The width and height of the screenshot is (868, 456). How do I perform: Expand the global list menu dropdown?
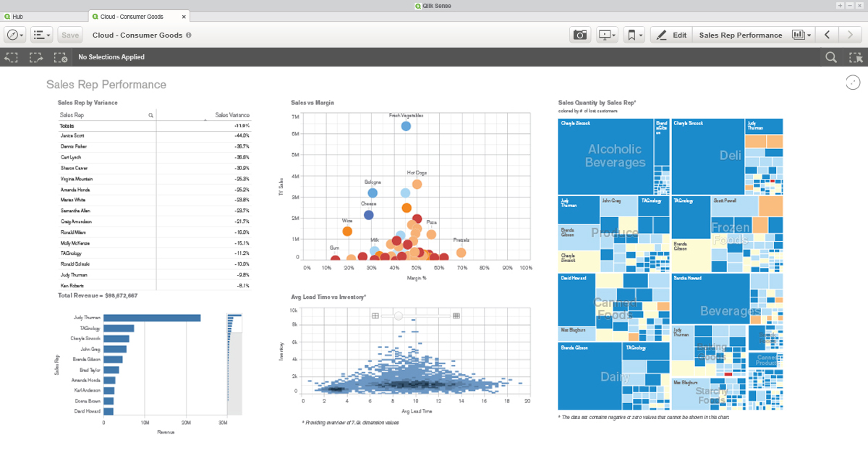(42, 35)
